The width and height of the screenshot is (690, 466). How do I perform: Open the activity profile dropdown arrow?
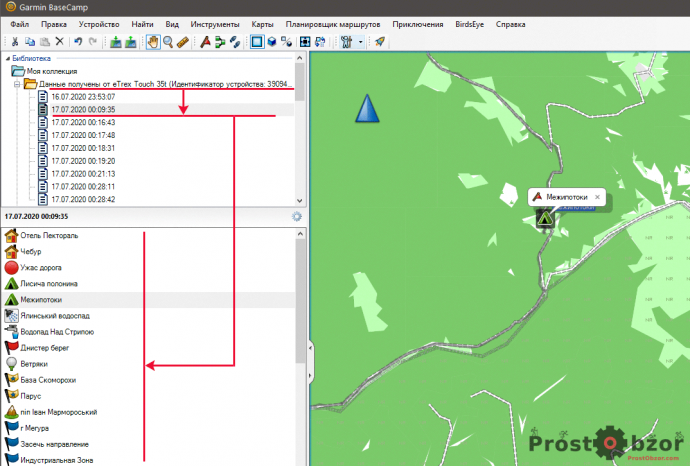pyautogui.click(x=360, y=42)
